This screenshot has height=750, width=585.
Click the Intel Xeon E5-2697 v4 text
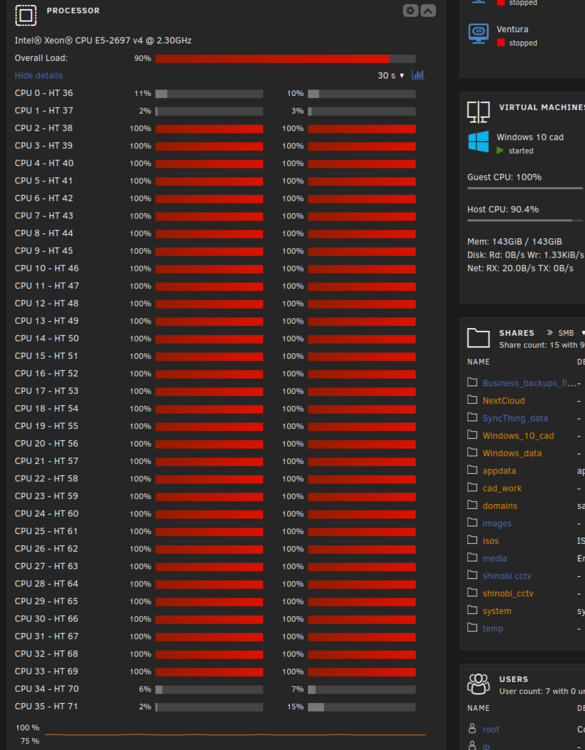coord(103,41)
